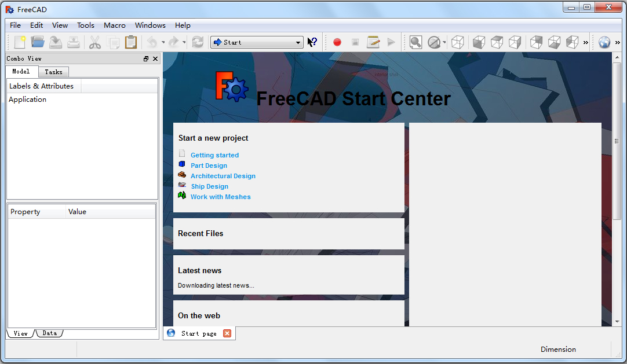Open the Part Design project link
Image resolution: width=627 pixels, height=364 pixels.
click(x=209, y=165)
